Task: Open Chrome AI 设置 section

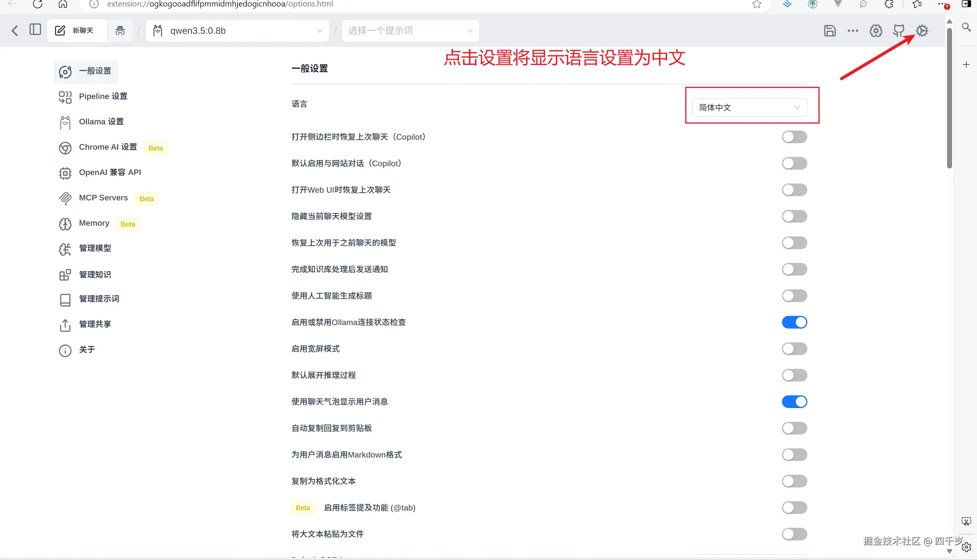Action: (108, 147)
